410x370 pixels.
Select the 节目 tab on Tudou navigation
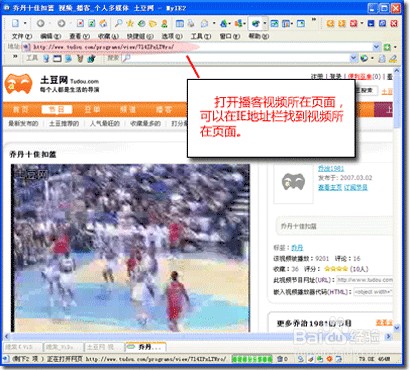point(57,109)
